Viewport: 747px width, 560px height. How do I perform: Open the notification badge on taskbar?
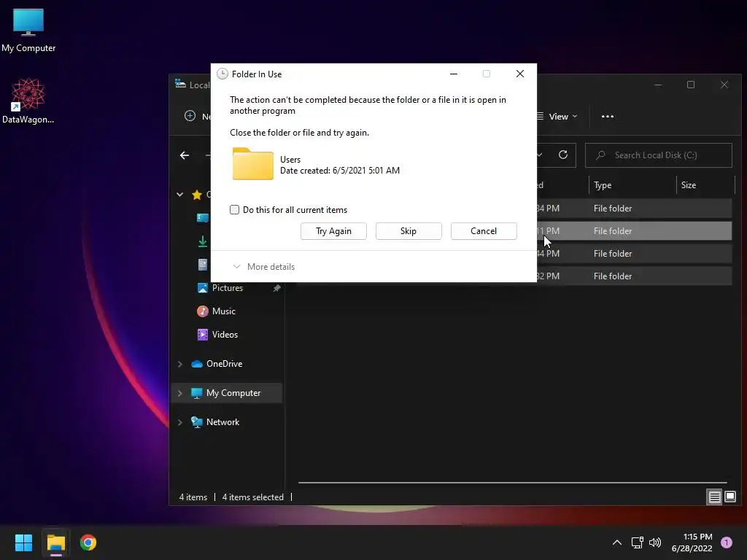click(x=727, y=542)
